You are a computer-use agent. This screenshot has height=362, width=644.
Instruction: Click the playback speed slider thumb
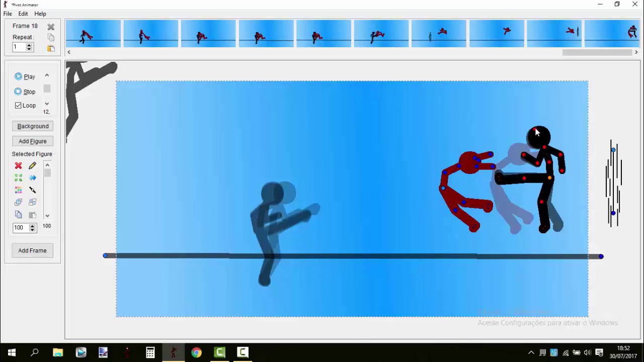point(47,89)
